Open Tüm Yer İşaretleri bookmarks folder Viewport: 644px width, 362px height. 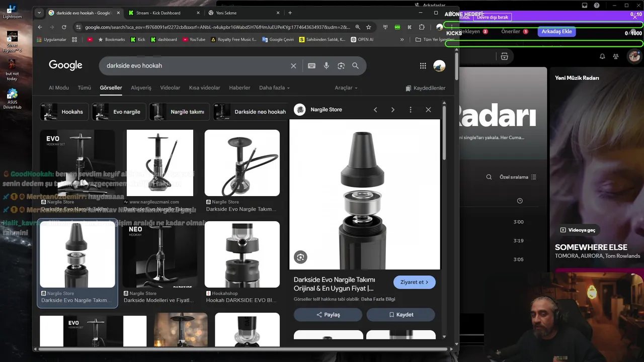coord(435,39)
